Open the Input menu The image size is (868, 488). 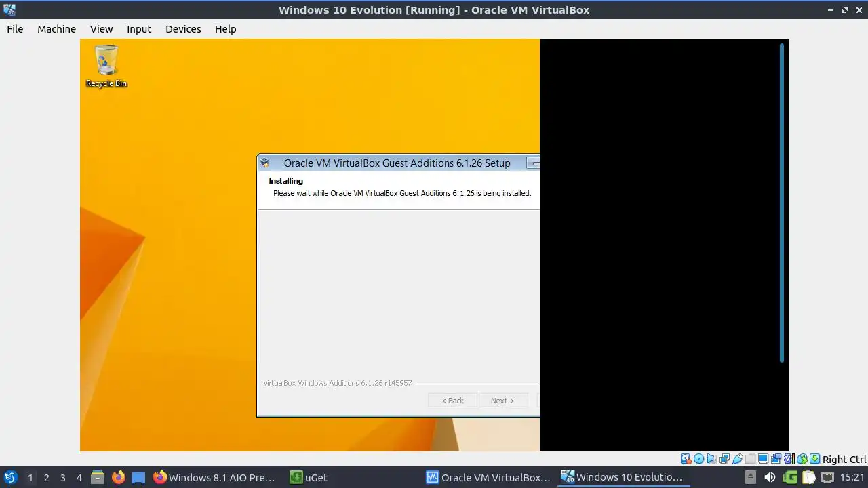click(x=139, y=29)
